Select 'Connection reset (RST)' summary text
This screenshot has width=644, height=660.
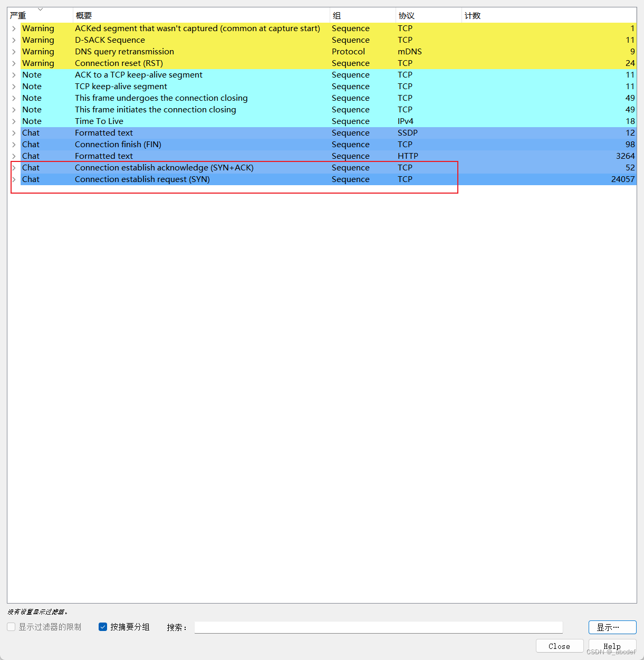tap(119, 63)
